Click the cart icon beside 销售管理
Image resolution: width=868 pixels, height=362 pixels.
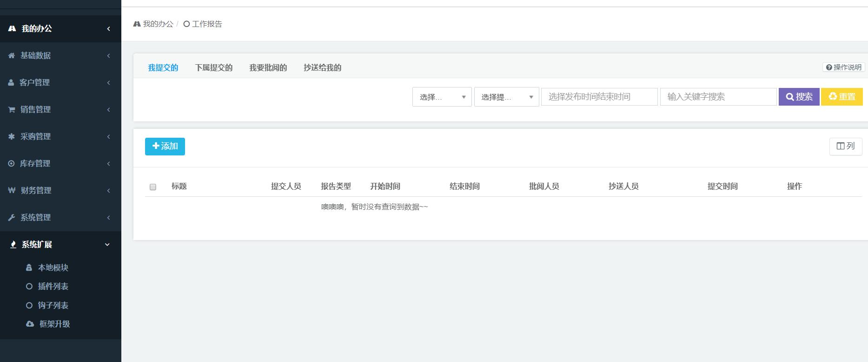(x=12, y=109)
